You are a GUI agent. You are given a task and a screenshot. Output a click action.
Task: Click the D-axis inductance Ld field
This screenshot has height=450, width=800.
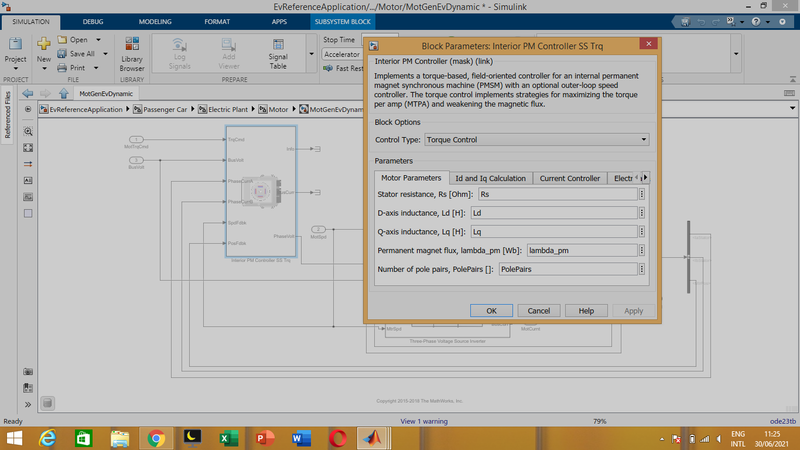553,213
